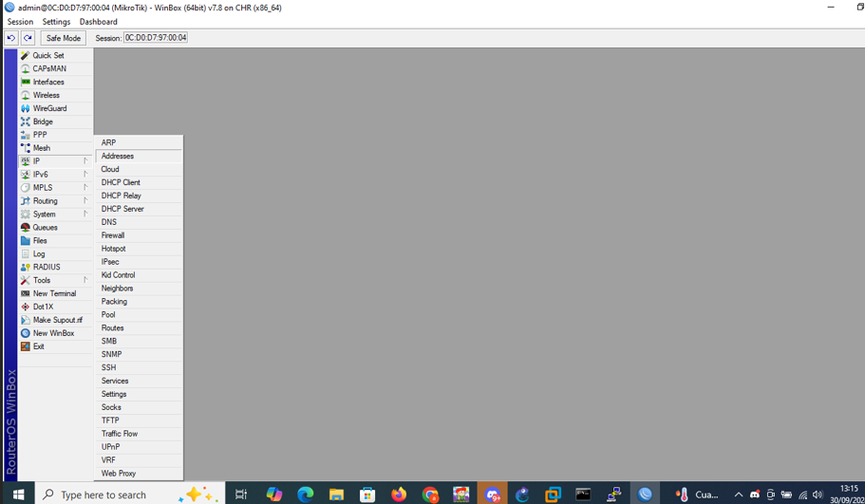The height and width of the screenshot is (504, 865).
Task: Open WireGuard from sidebar
Action: (x=55, y=108)
